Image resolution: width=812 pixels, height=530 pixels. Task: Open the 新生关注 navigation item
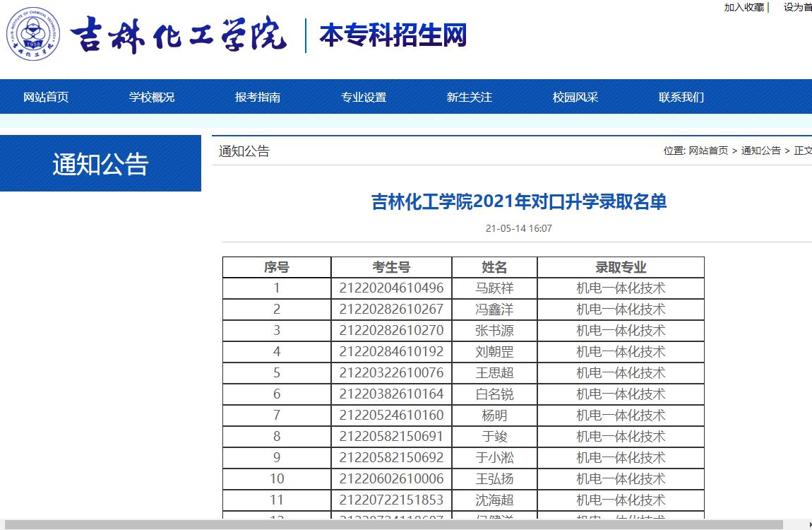pyautogui.click(x=469, y=97)
